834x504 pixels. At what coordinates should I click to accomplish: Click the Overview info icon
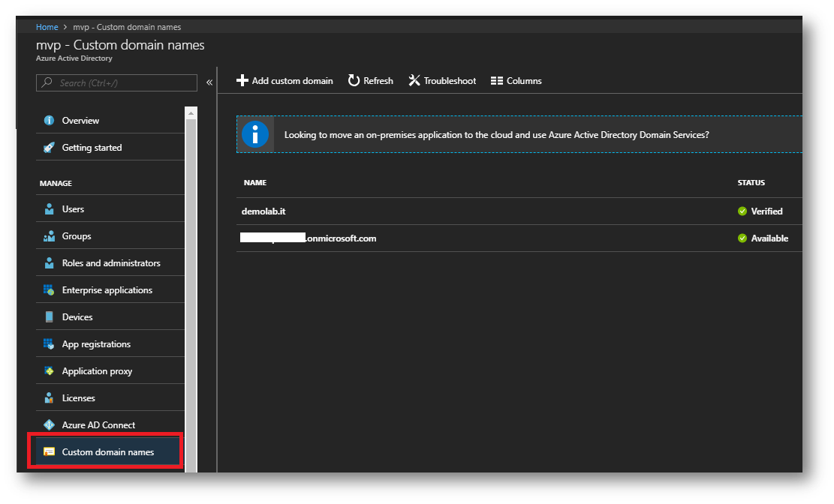[x=49, y=120]
